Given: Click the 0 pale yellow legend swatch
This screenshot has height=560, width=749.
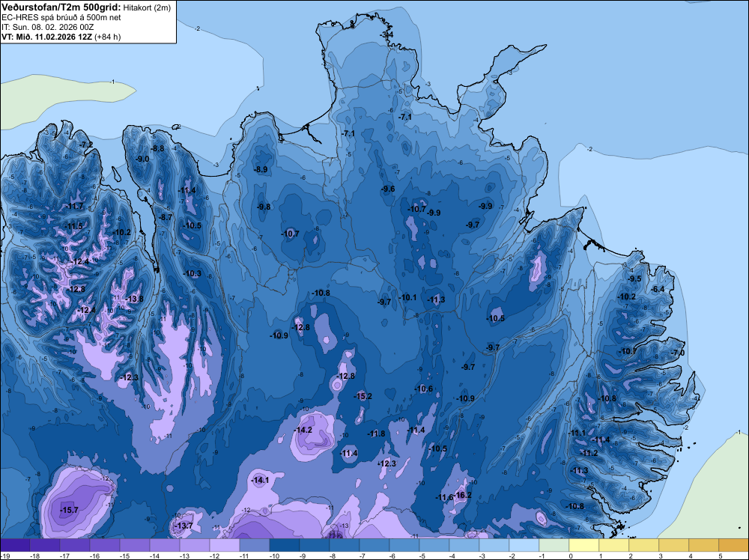Looking at the screenshot, I should tap(584, 545).
